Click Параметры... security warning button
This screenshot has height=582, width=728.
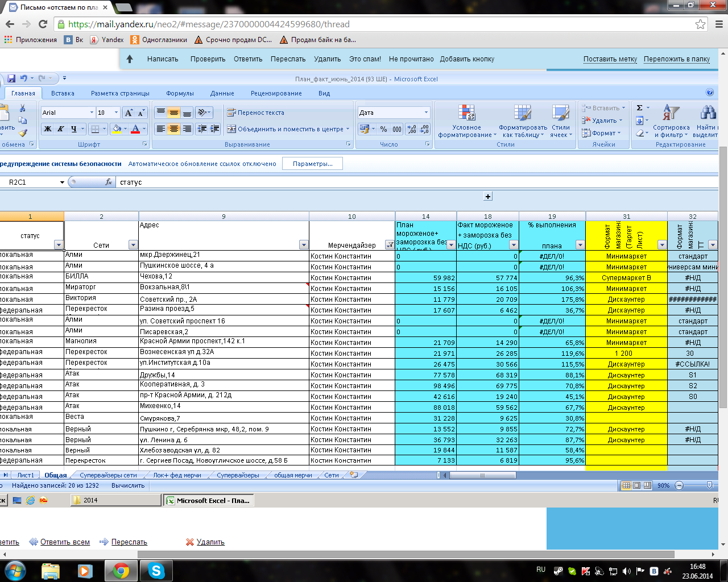click(313, 164)
